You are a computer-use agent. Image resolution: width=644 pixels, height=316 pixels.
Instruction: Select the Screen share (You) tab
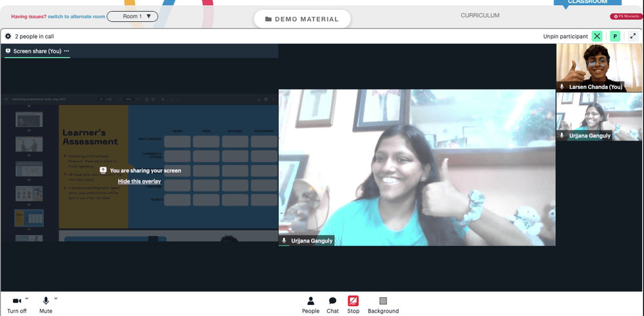tap(37, 51)
